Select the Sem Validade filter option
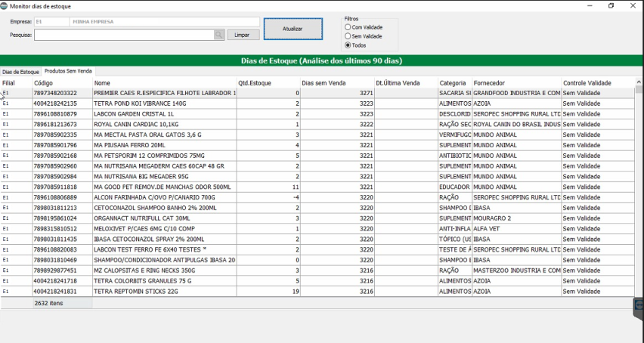The image size is (644, 343). pyautogui.click(x=348, y=36)
